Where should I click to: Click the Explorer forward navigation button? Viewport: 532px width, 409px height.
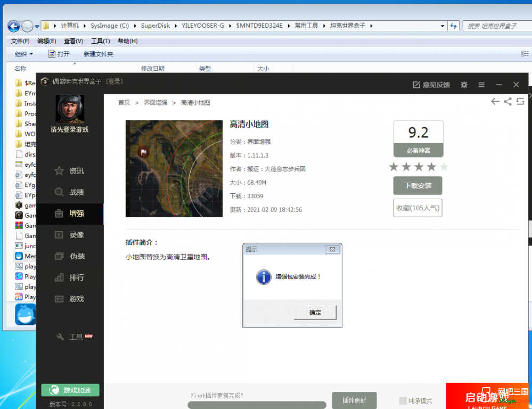click(27, 26)
